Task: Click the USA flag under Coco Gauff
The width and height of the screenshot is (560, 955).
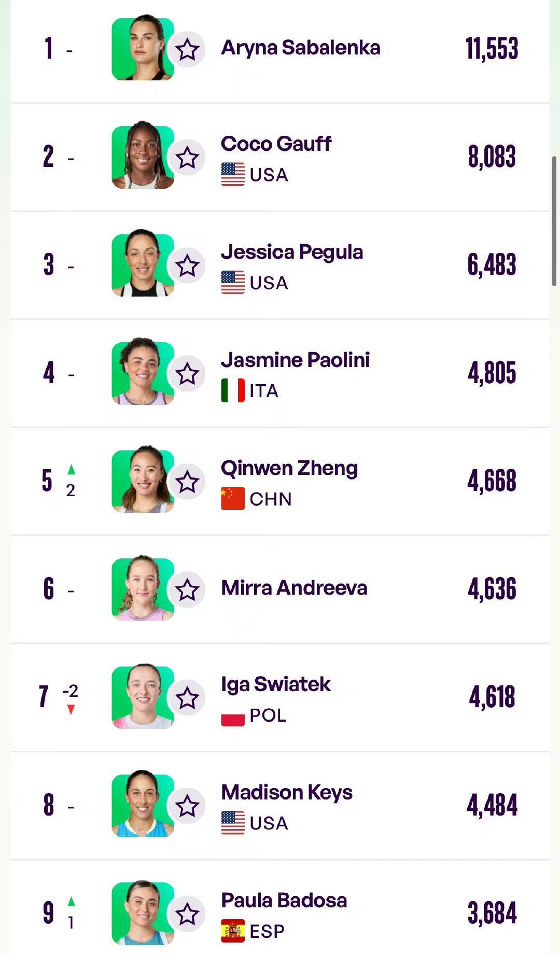Action: [x=233, y=174]
